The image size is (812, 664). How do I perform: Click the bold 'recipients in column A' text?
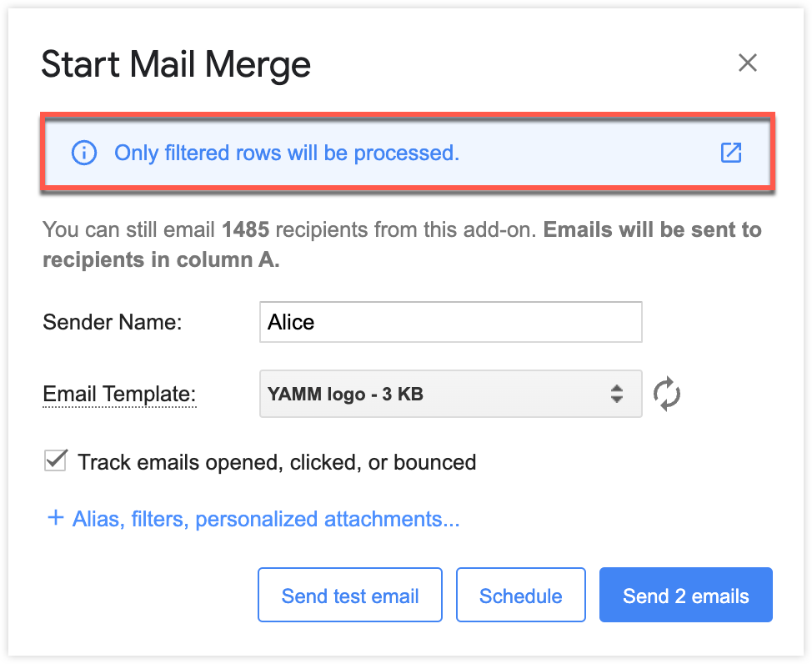pos(161,259)
